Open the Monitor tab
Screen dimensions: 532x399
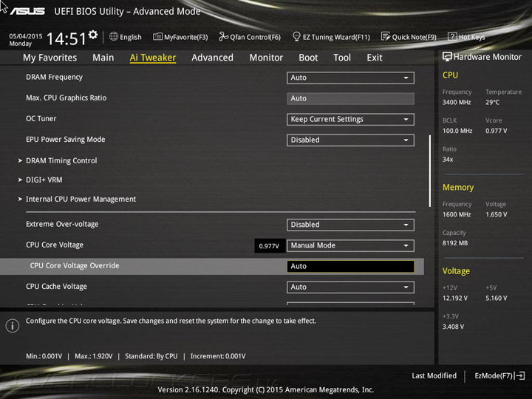(x=266, y=58)
